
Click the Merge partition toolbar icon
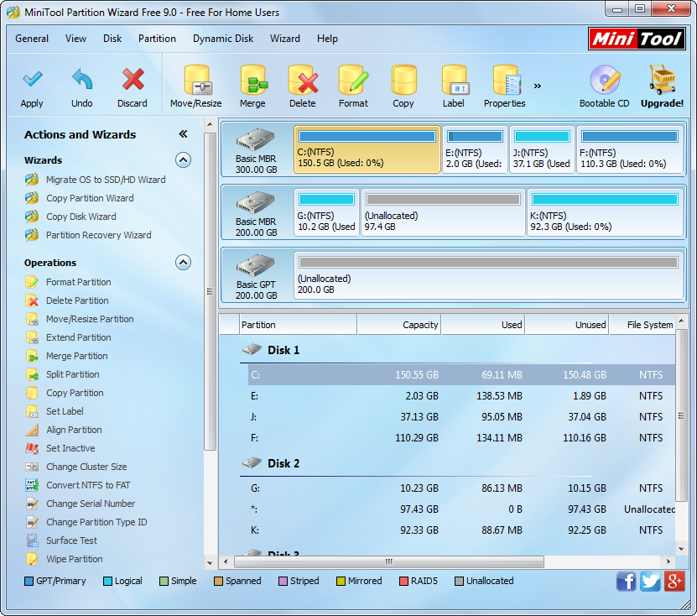253,81
